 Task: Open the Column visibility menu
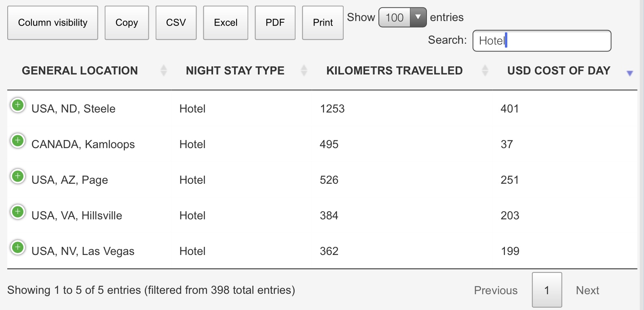point(53,23)
